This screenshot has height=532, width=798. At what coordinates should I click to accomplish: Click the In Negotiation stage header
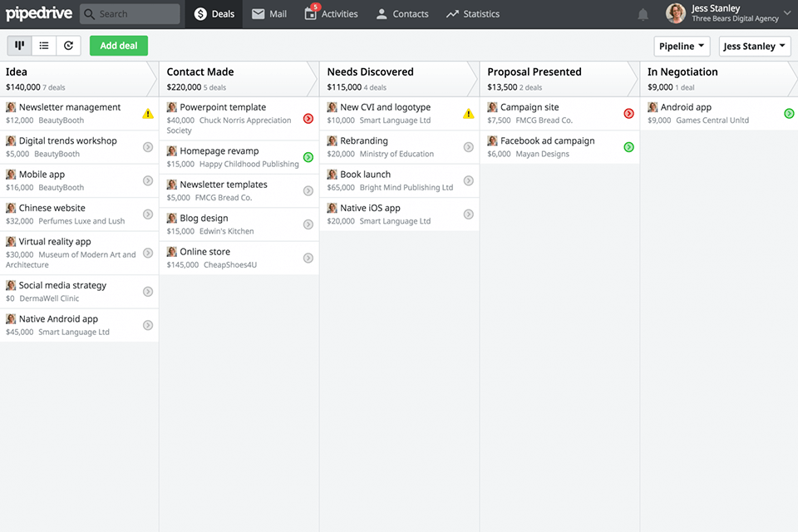pos(719,79)
